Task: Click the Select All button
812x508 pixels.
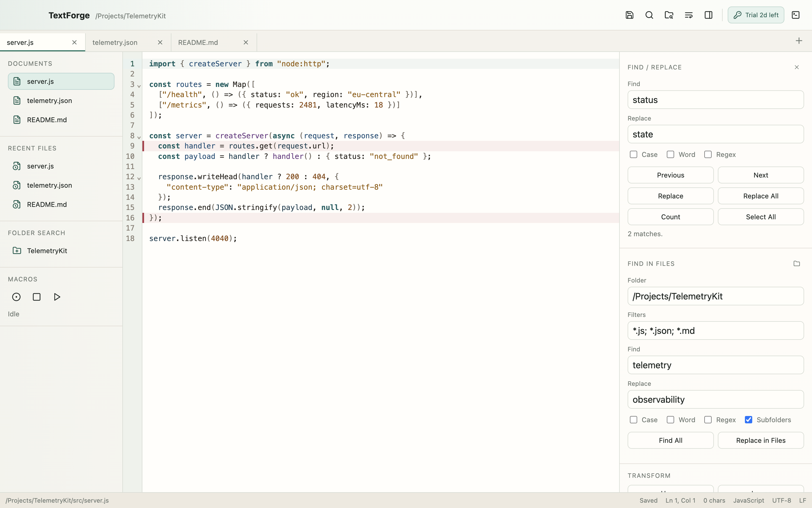Action: (761, 217)
